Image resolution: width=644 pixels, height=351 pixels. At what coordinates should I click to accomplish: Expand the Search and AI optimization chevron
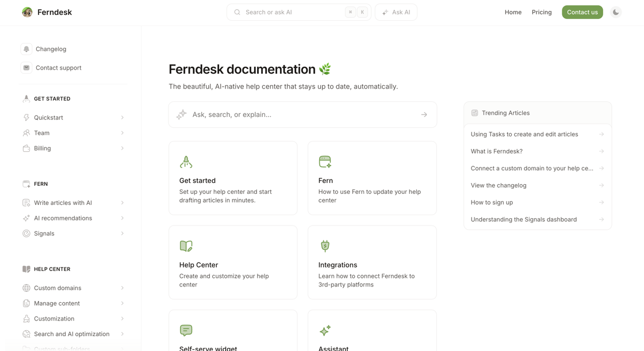(122, 334)
